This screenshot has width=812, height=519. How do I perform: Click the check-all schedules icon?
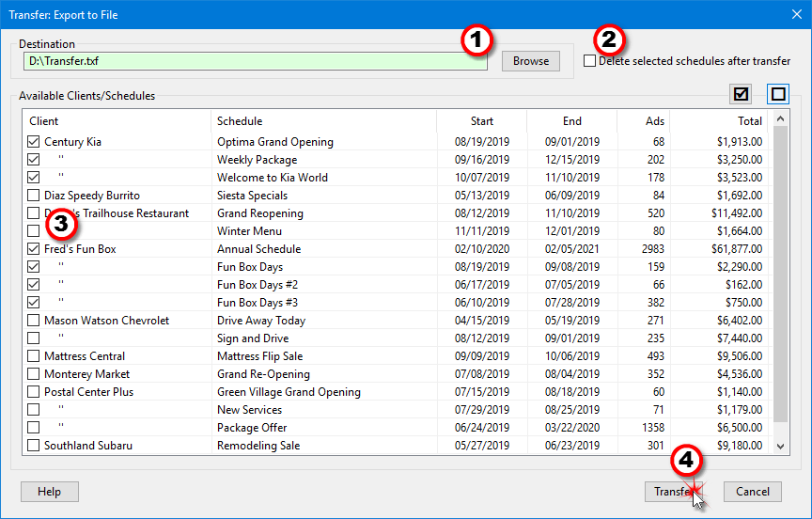(x=742, y=94)
